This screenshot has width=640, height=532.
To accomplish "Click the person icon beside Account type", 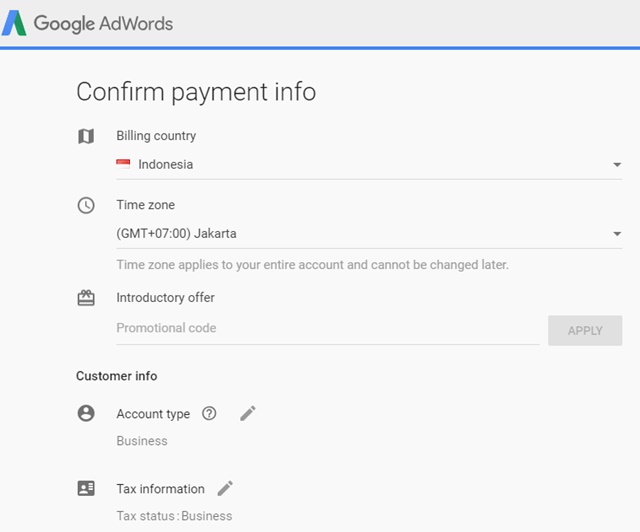I will [86, 413].
